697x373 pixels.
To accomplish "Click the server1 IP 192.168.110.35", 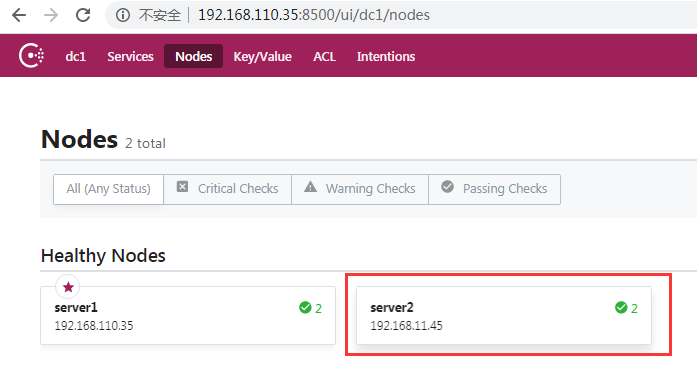I will (94, 325).
